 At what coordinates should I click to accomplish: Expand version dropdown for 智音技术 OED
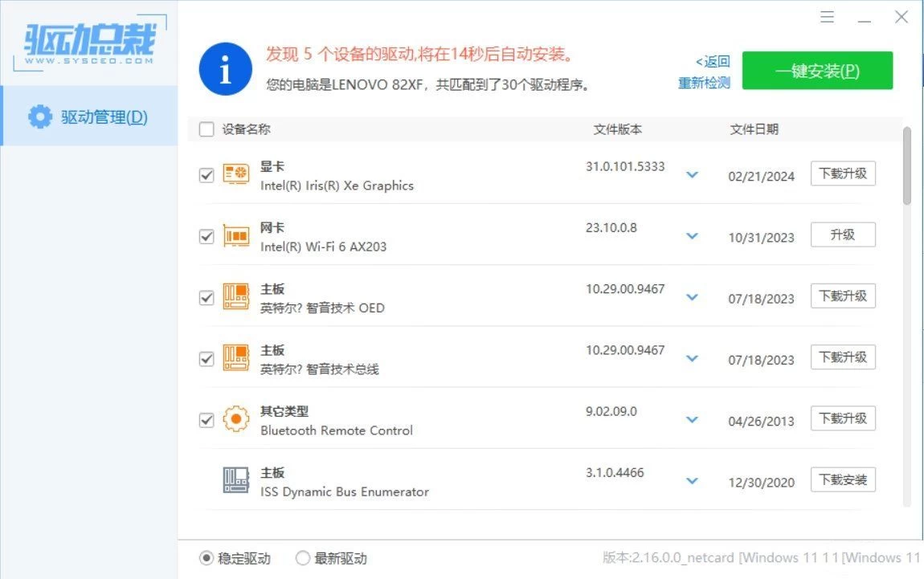pyautogui.click(x=693, y=297)
